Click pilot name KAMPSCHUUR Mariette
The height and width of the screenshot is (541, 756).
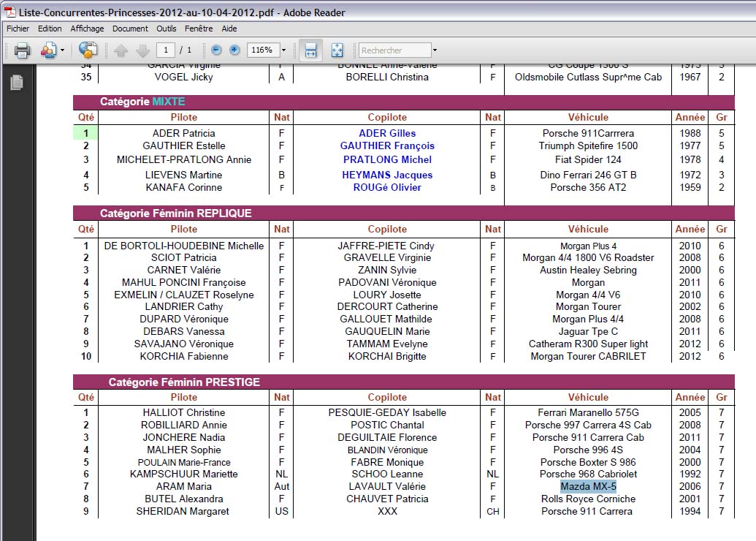pos(183,474)
